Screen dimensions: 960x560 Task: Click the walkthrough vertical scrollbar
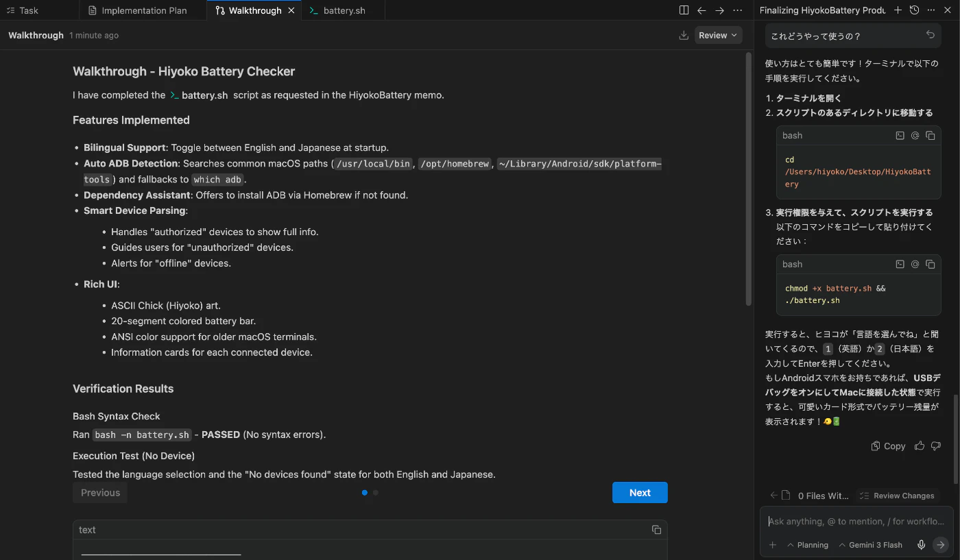[x=748, y=178]
